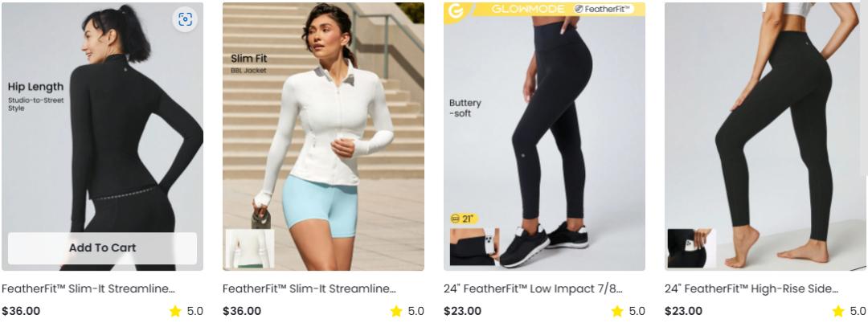This screenshot has width=868, height=323.
Task: Open Low Impact 7/8 leggings image
Action: point(544,137)
